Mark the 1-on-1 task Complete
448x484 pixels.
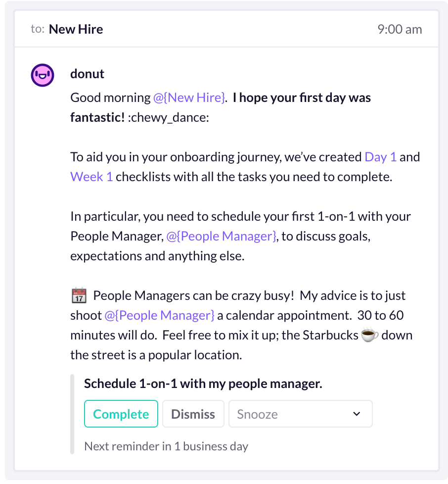(x=121, y=414)
